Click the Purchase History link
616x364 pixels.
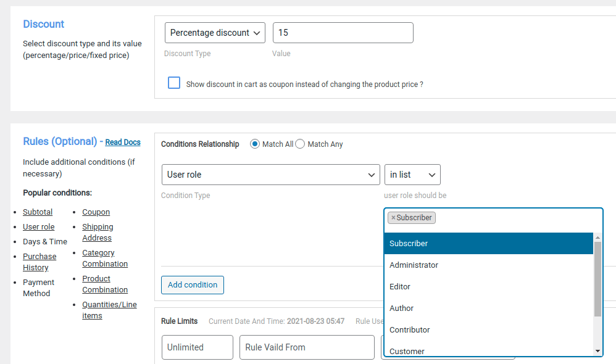[x=40, y=262]
